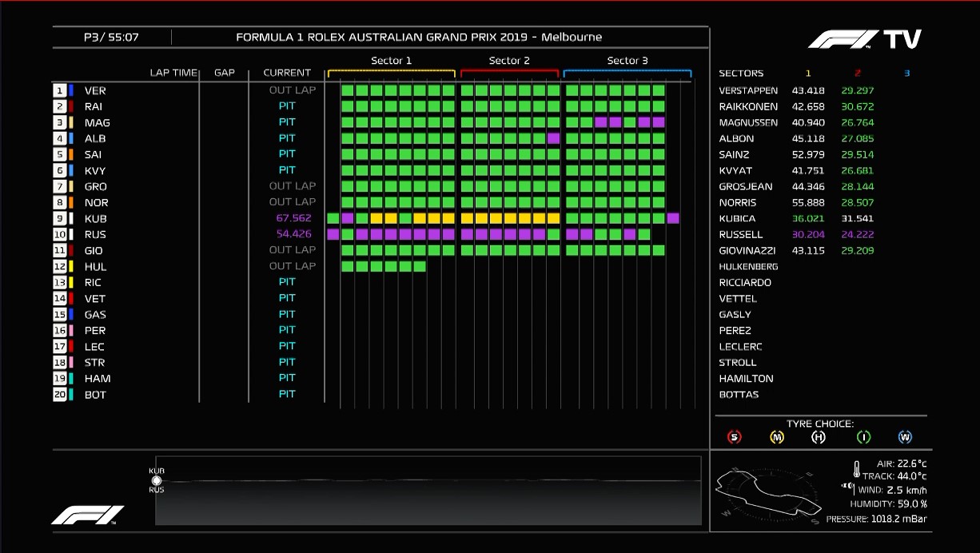Click the SECTORS heading in the times panel
This screenshot has width=980, height=553.
[x=741, y=74]
